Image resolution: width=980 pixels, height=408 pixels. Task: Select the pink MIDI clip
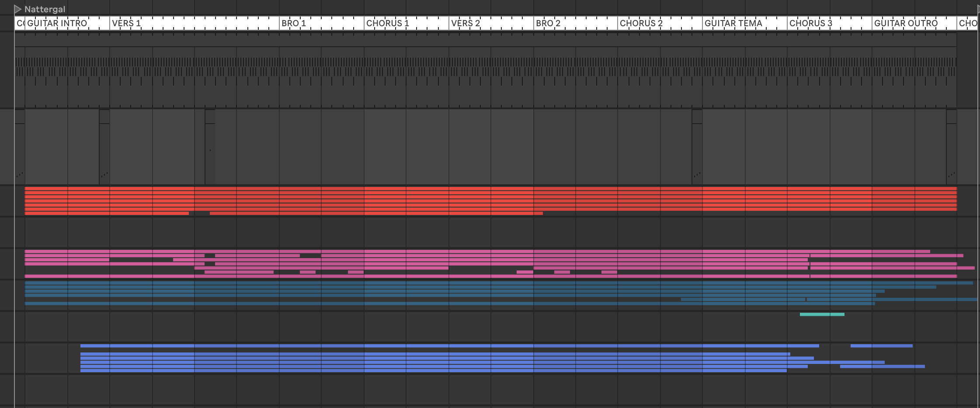[500, 264]
